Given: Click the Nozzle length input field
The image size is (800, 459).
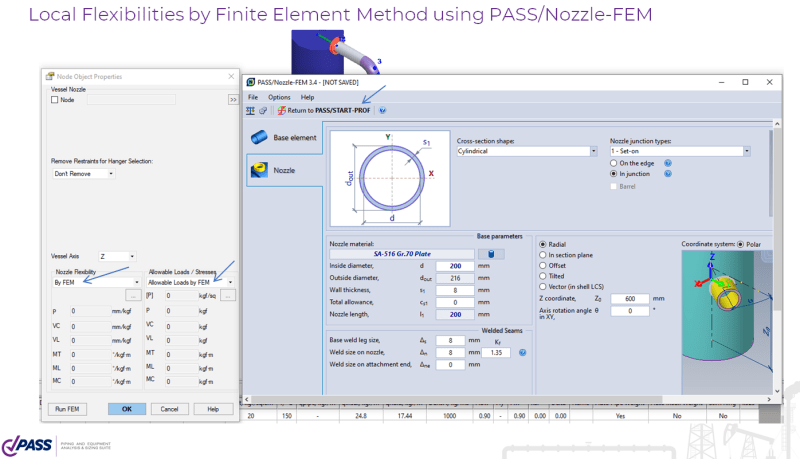Looking at the screenshot, I should [x=455, y=315].
